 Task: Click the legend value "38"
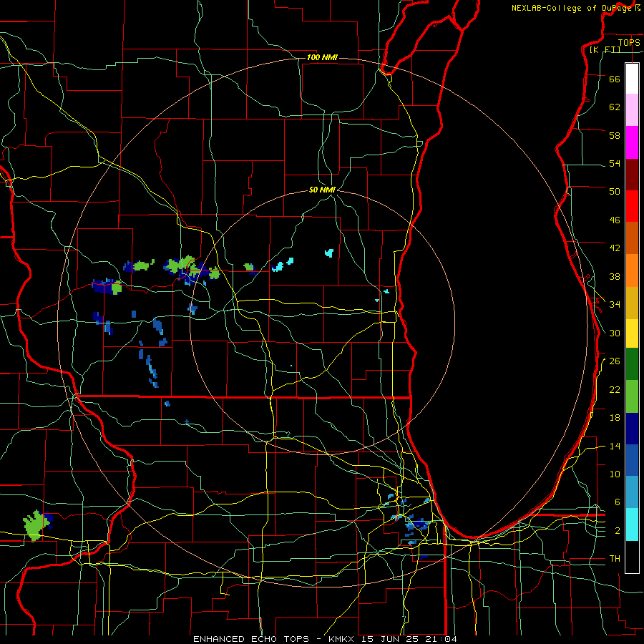point(615,276)
